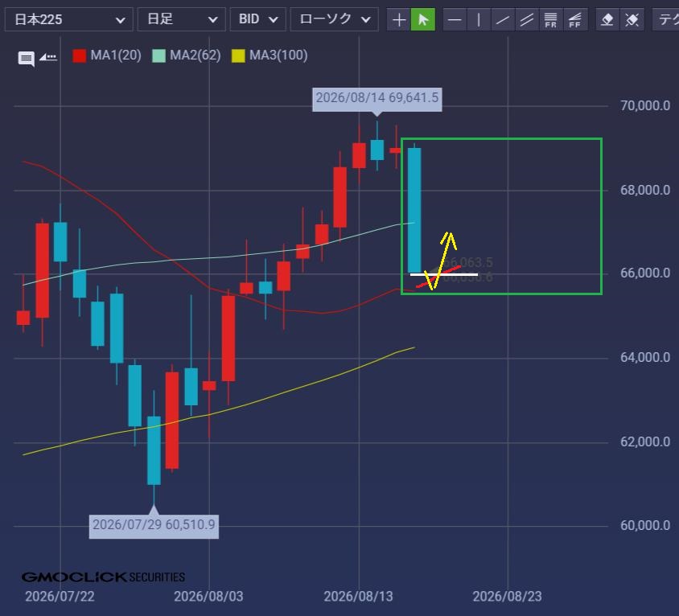679x616 pixels.
Task: Click the 2026/08/14 69,641.5 high label
Action: point(377,100)
